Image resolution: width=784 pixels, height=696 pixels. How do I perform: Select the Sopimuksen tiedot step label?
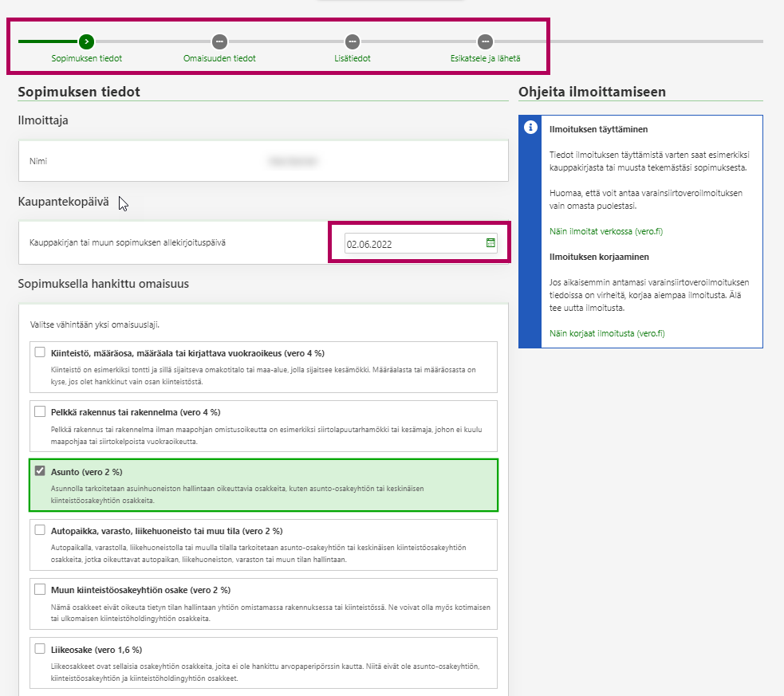click(86, 58)
